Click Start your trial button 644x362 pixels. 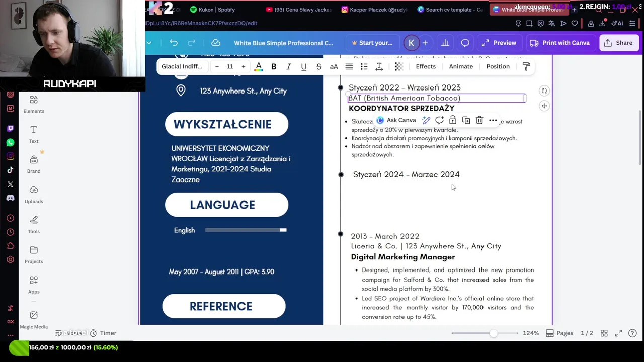click(x=372, y=43)
